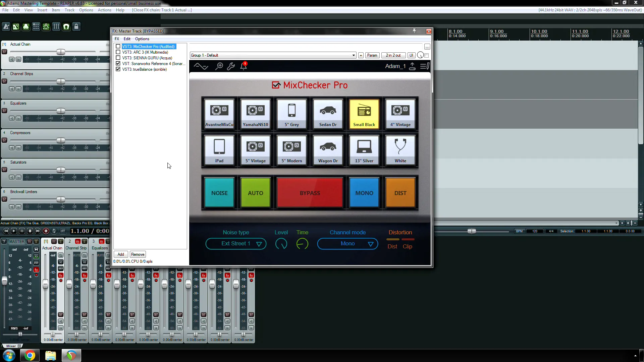Enable SIENNA GURU plugin checkbox

[118, 58]
